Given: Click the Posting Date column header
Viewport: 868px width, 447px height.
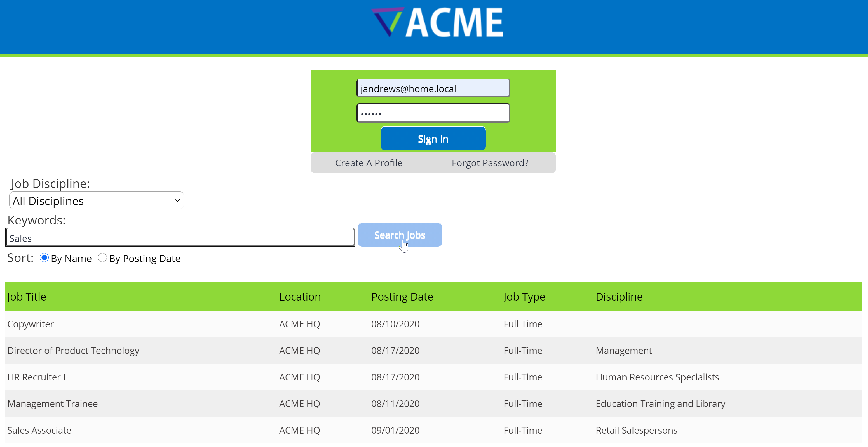Looking at the screenshot, I should tap(402, 297).
